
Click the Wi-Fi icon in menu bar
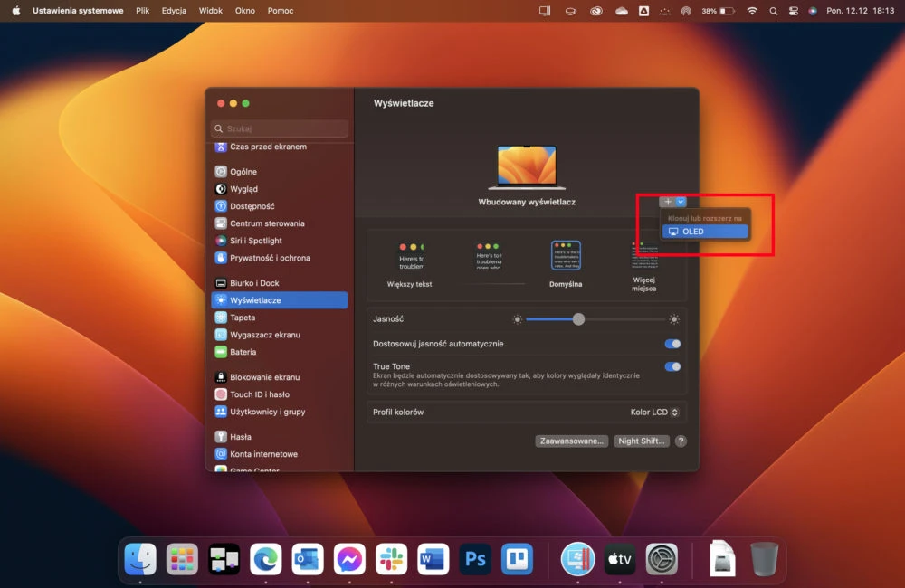[752, 10]
